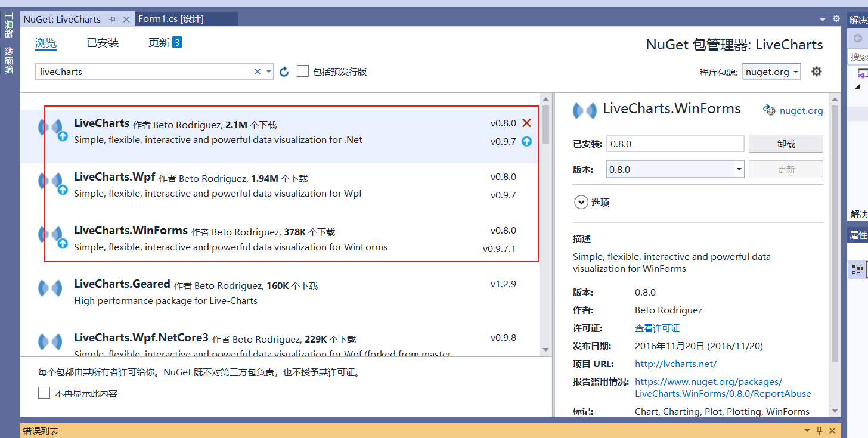
Task: Click the back arrow in solution explorer panel
Action: (858, 38)
